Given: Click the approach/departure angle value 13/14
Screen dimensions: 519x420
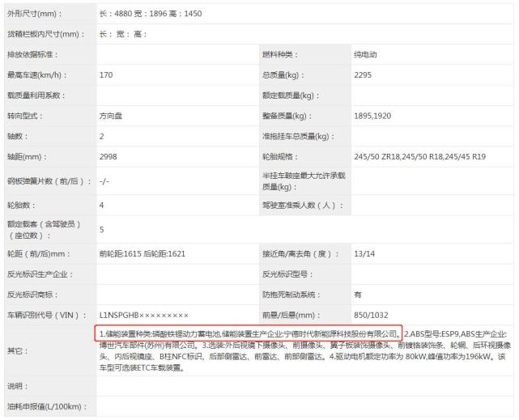Looking at the screenshot, I should [364, 253].
